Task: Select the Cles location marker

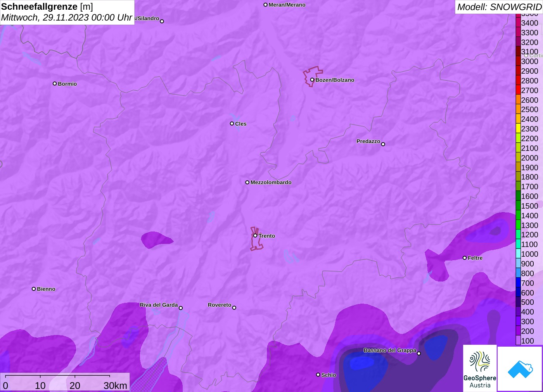Action: (232, 124)
